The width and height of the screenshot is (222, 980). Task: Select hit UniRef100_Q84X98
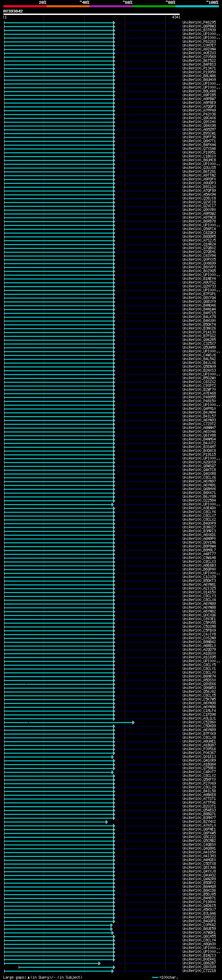[199, 125]
